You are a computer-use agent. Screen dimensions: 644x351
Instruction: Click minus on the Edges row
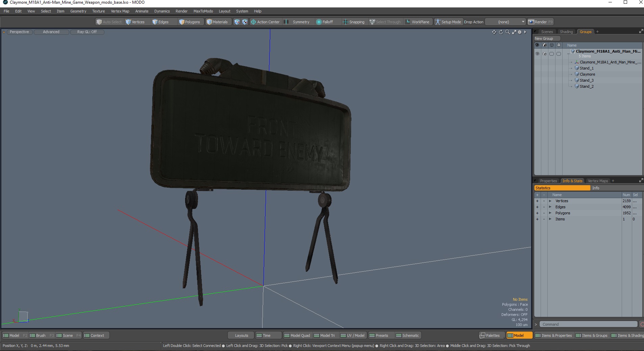pos(544,207)
